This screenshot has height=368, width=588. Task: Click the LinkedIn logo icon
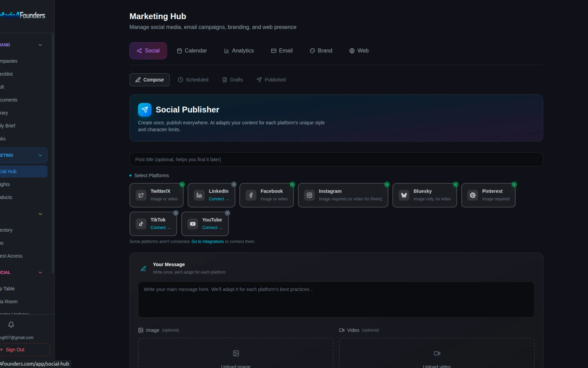pyautogui.click(x=199, y=195)
